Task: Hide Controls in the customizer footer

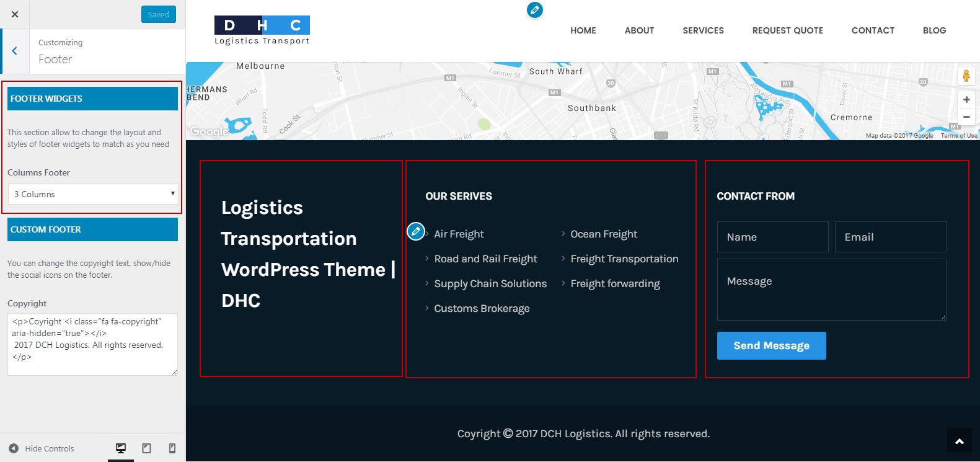Action: pyautogui.click(x=42, y=448)
